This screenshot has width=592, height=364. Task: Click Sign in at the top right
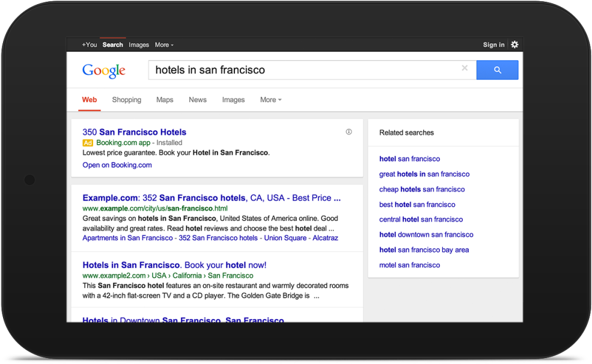coord(493,45)
